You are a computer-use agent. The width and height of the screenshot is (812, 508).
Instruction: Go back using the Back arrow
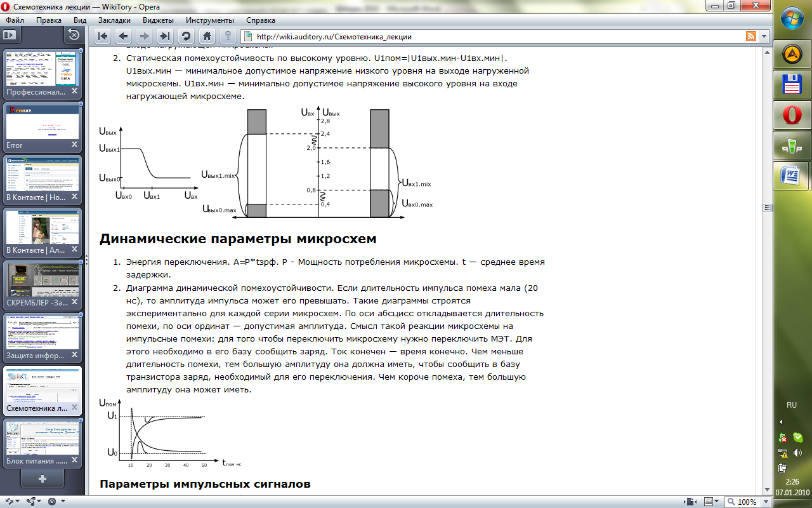point(123,36)
